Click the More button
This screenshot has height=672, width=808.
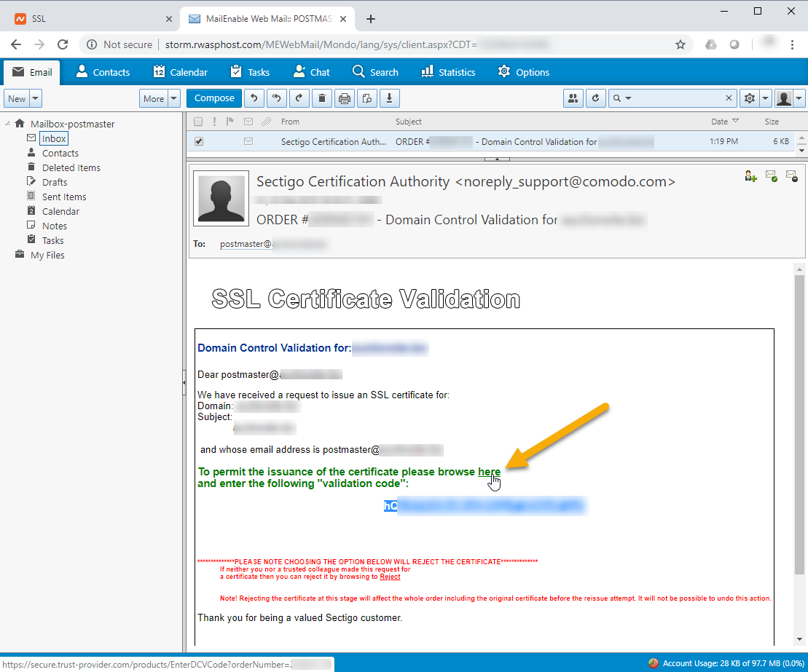pyautogui.click(x=154, y=98)
